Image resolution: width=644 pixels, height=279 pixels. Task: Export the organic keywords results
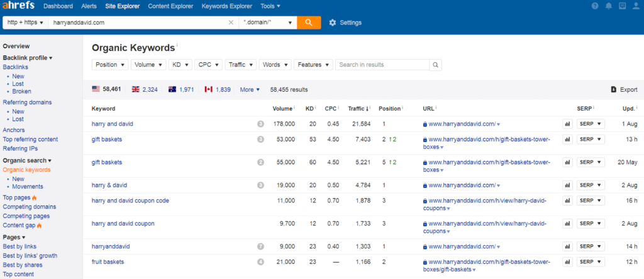pos(624,89)
